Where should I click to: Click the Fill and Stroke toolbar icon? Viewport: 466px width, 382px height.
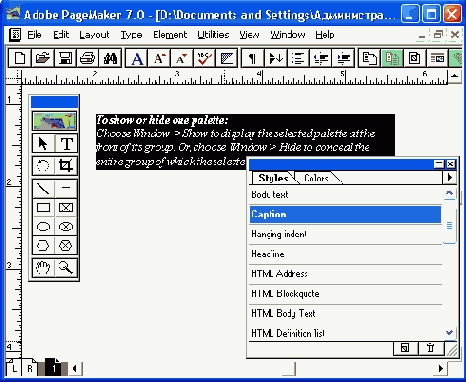[226, 58]
